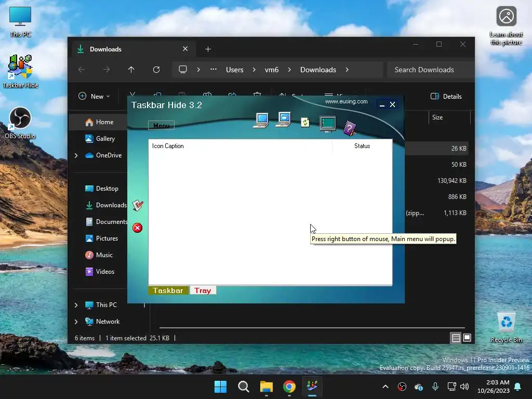Screen dimensions: 532x399
Task: Navigate to Users in the breadcrumb
Action: (235, 70)
